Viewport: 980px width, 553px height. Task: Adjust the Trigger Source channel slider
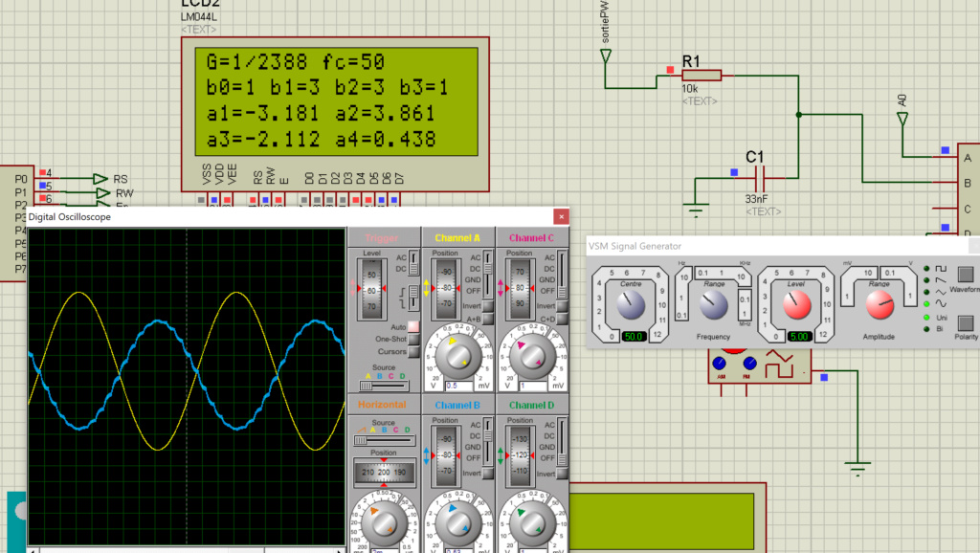click(384, 386)
